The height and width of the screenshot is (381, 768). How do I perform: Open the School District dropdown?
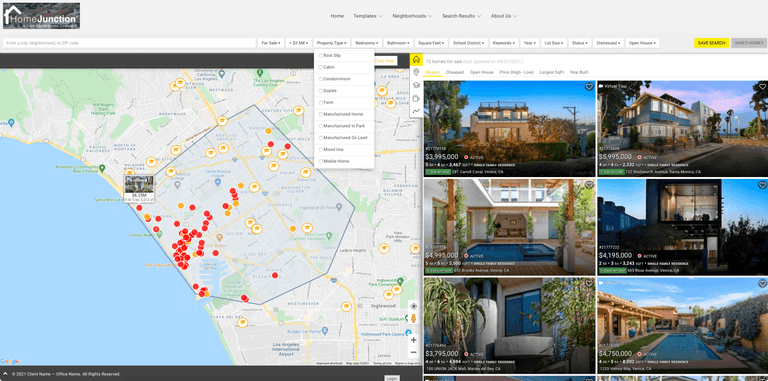pos(467,43)
